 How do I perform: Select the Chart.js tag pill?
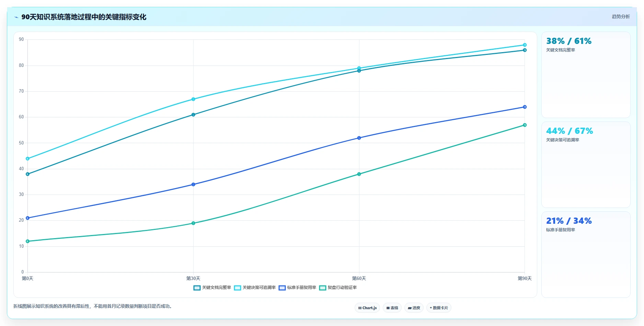(x=367, y=308)
